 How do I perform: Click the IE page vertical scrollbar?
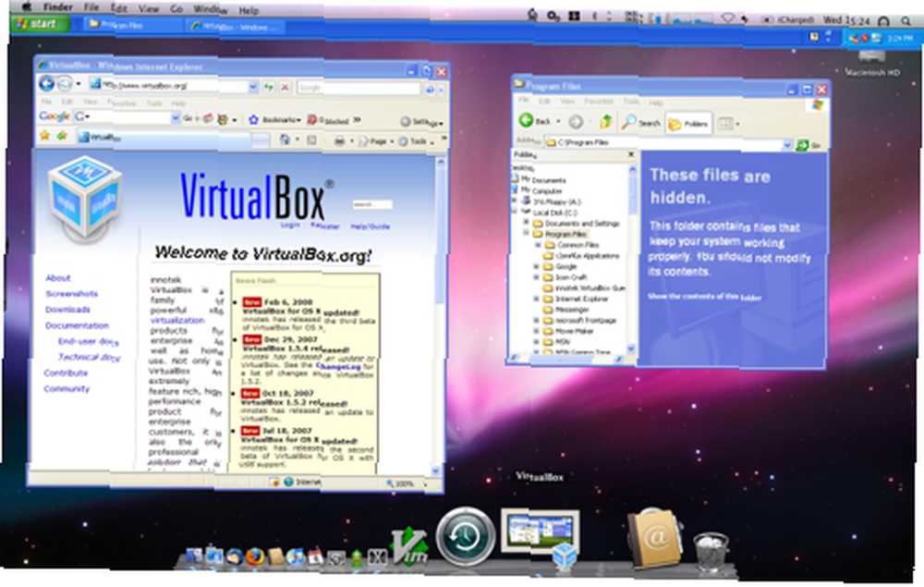point(438,315)
